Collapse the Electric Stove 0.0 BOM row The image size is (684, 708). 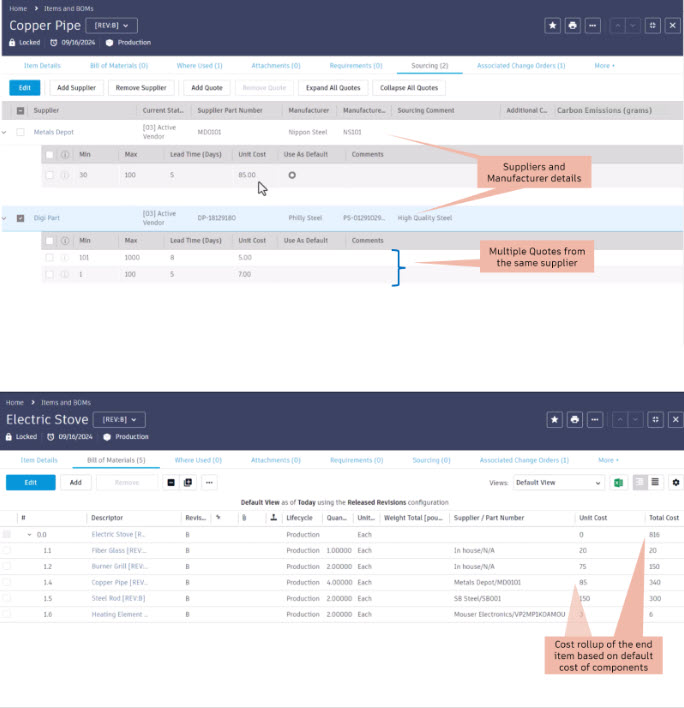tap(29, 535)
